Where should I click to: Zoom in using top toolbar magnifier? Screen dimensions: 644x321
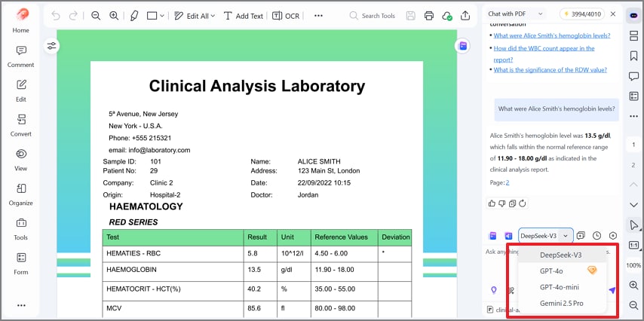pos(114,16)
